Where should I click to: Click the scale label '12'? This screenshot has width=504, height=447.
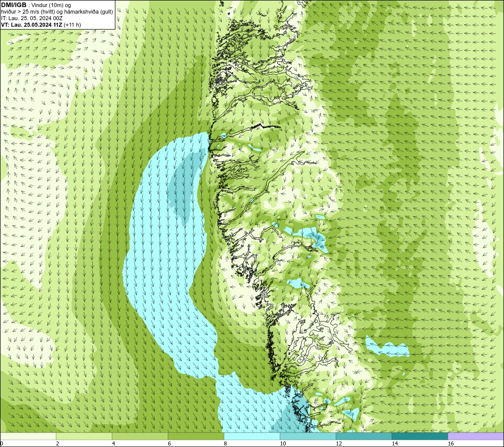339,444
